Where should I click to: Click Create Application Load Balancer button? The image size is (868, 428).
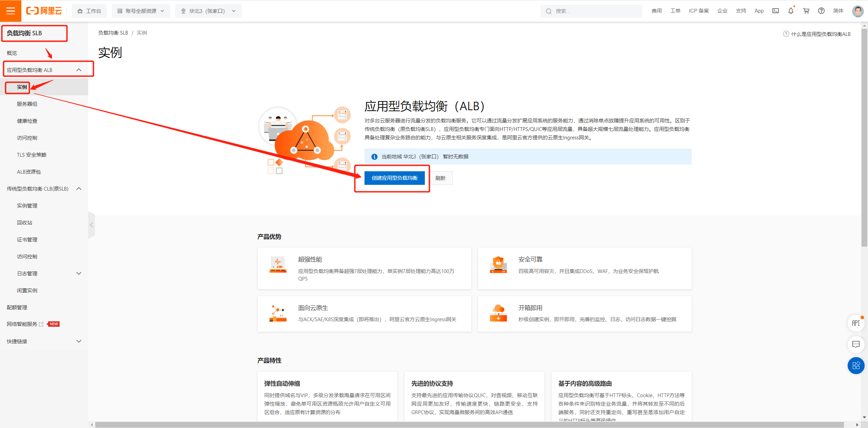coord(394,178)
